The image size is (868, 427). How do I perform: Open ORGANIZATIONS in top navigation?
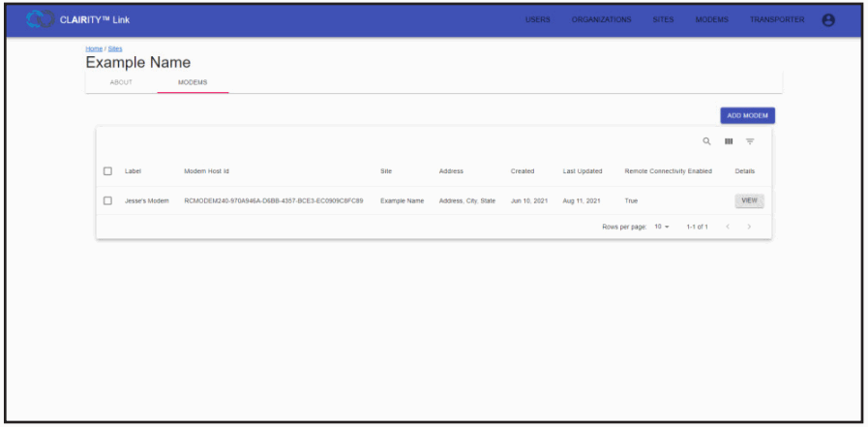[x=601, y=19]
